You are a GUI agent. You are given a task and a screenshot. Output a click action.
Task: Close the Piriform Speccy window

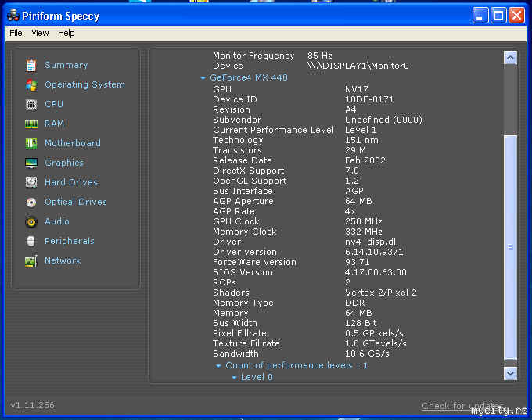(516, 16)
